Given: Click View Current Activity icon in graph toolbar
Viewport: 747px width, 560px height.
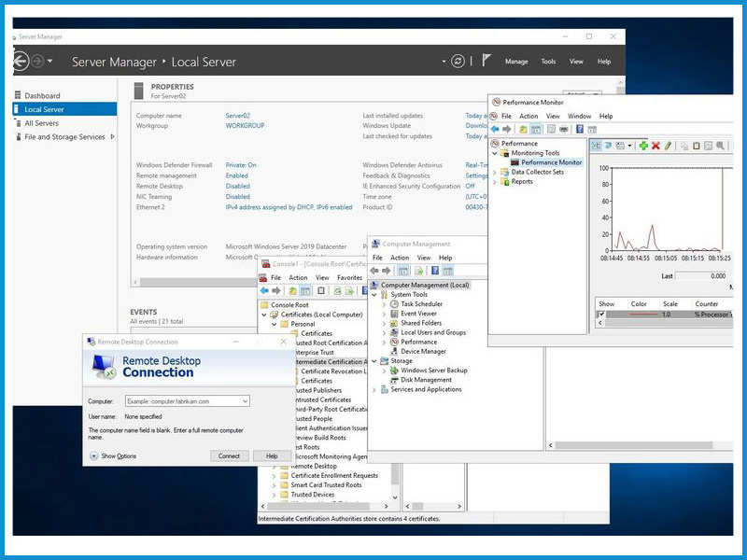Looking at the screenshot, I should tap(596, 146).
